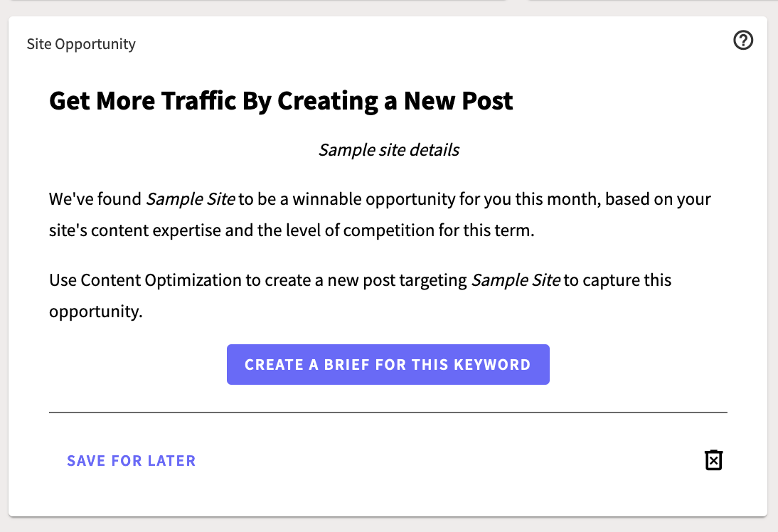Click italic Sample Site after "post targeting"
Viewport: 778px width, 532px height.
516,280
